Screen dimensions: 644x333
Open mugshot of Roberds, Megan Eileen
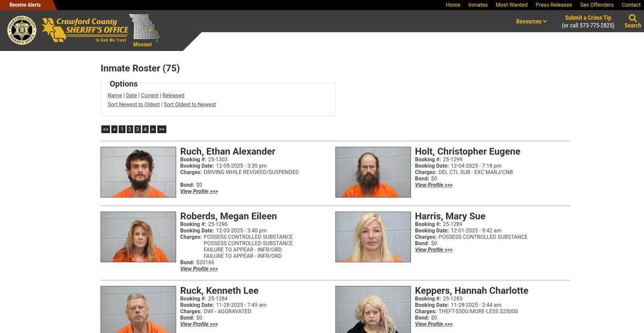tap(138, 237)
